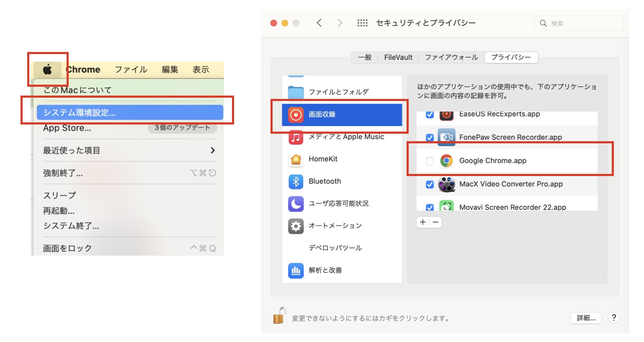Screen dimensions: 644x342
Task: Select ユーザ応答可能状況 moon icon
Action: coord(296,204)
